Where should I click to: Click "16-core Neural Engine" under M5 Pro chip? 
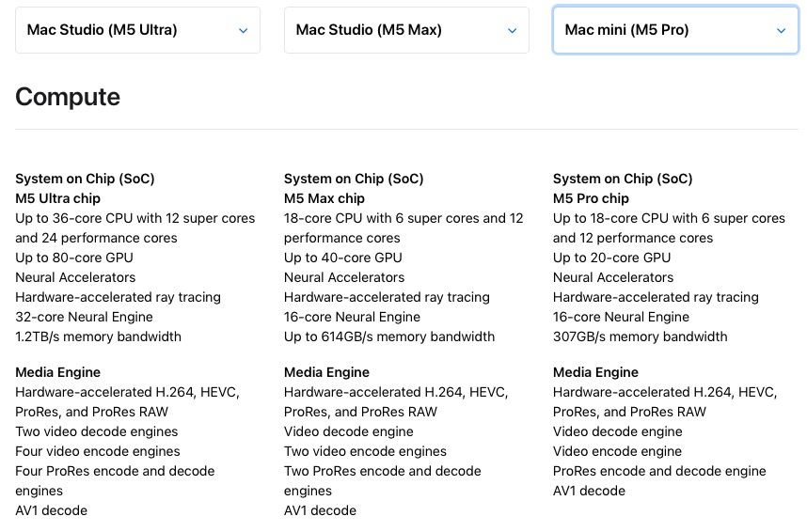click(x=621, y=317)
